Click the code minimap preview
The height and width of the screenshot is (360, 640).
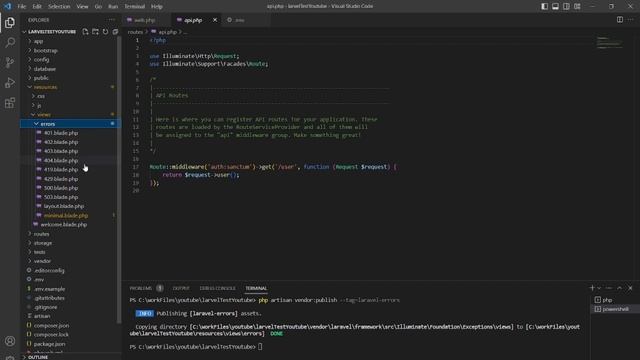(609, 42)
